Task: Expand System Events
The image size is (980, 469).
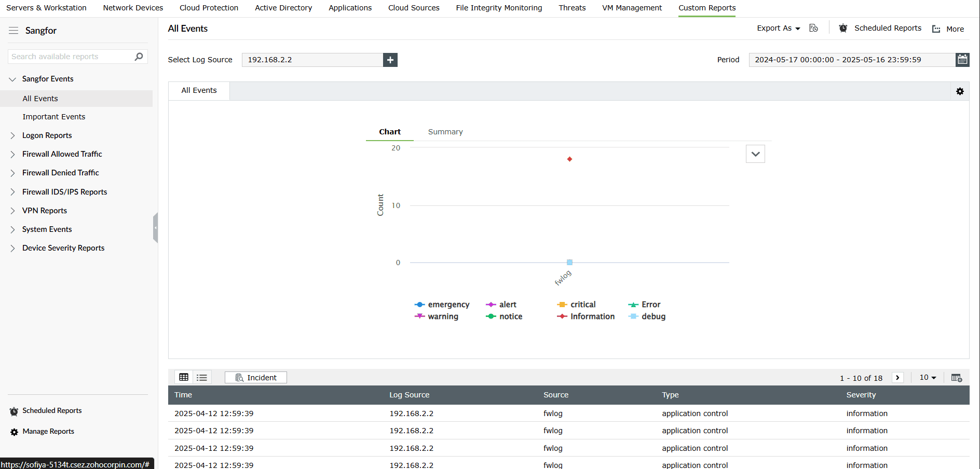Action: pos(12,229)
